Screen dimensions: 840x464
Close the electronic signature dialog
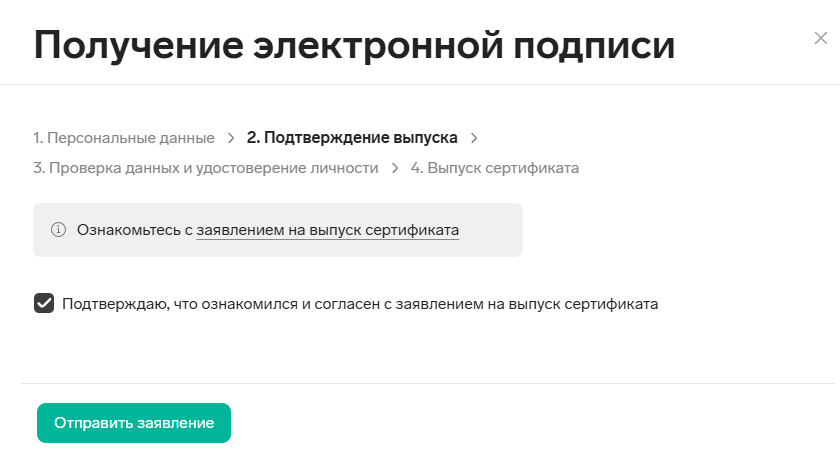tap(820, 38)
